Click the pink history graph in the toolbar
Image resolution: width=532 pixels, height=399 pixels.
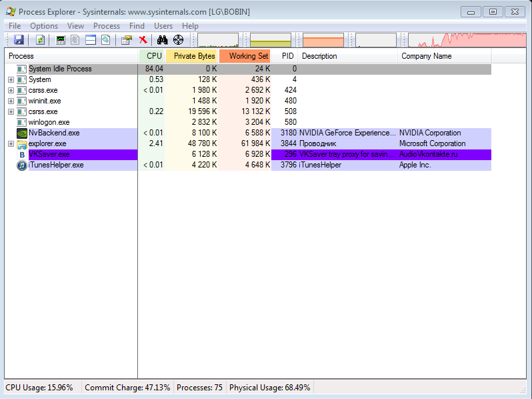point(467,40)
